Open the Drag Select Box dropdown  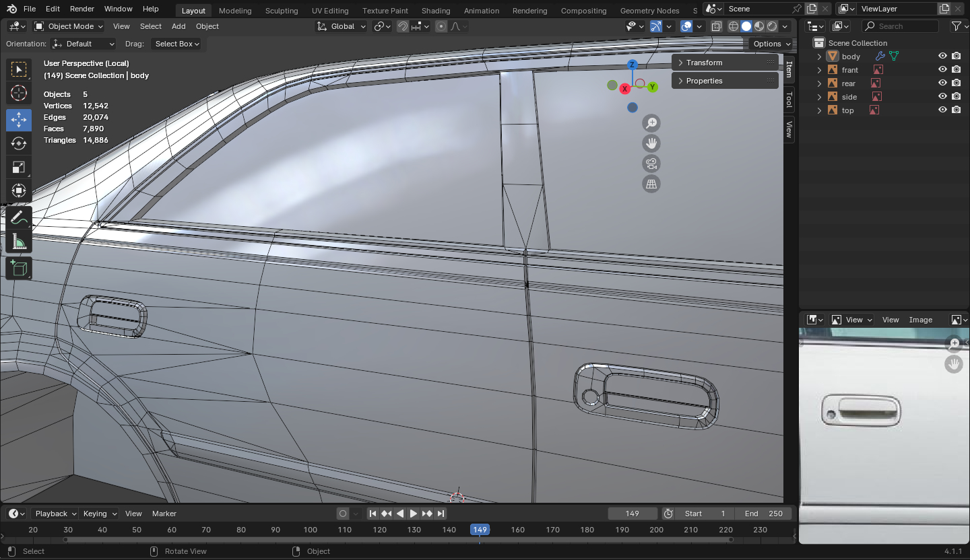177,44
